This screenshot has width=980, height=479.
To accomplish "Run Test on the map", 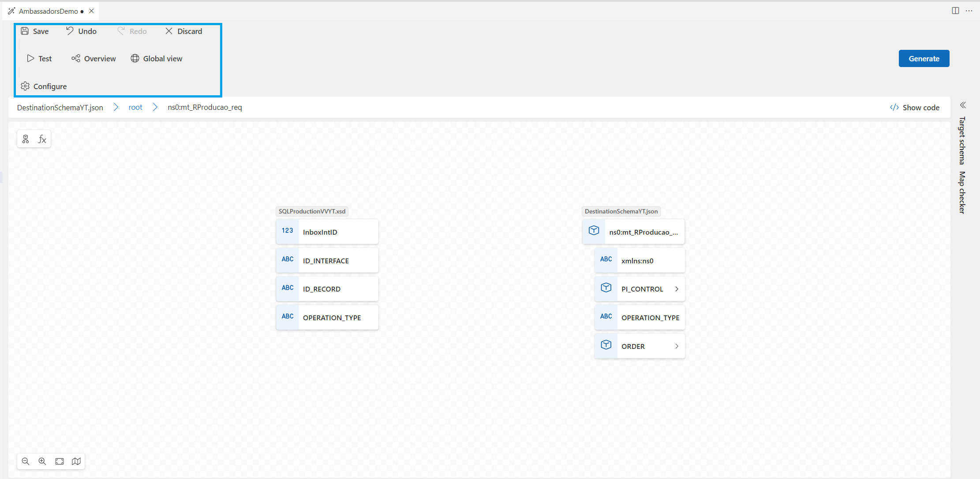I will [39, 58].
